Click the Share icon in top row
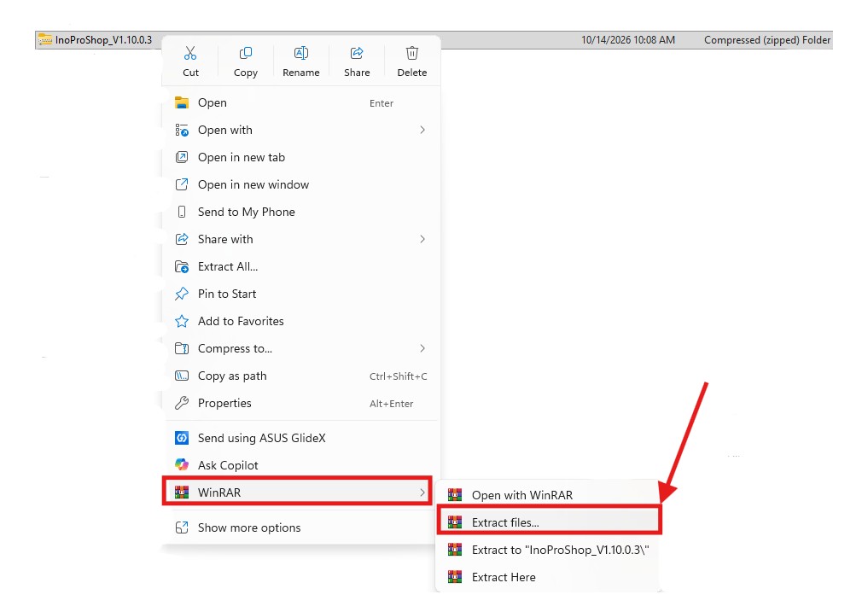This screenshot has height=612, width=868. [357, 53]
